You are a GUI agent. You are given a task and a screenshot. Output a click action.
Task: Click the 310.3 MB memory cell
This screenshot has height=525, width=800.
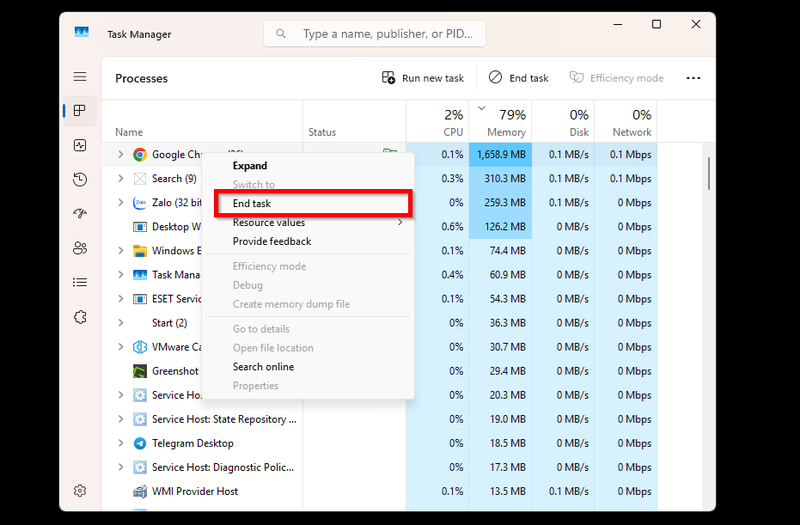(501, 179)
